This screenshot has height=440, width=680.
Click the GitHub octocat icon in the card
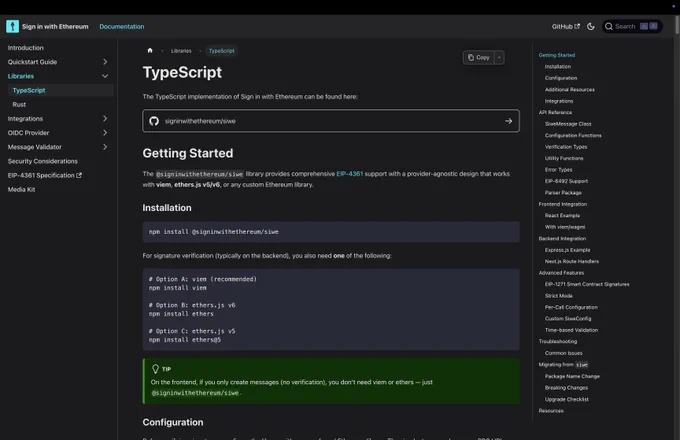pos(154,121)
